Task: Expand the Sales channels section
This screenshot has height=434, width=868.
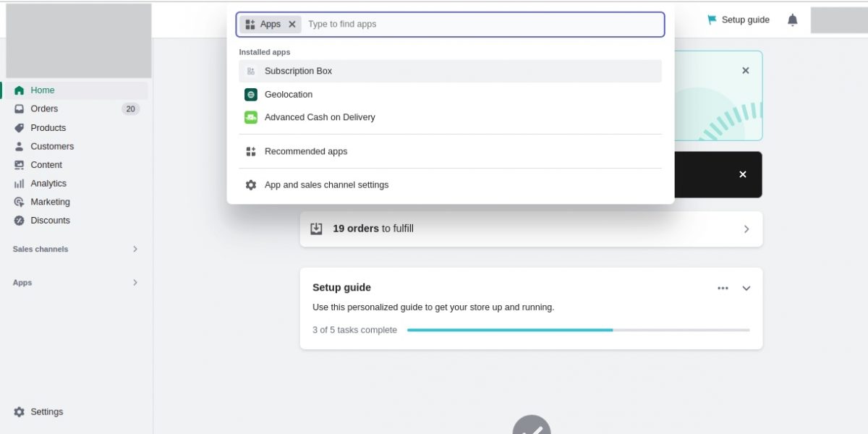Action: click(135, 249)
